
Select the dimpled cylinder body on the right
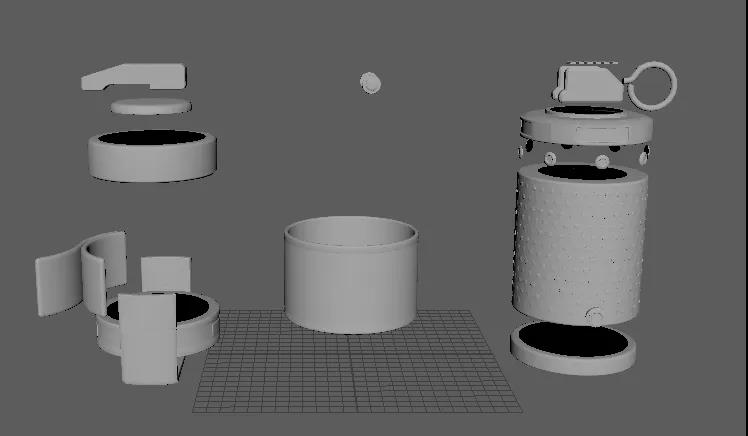tap(580, 245)
